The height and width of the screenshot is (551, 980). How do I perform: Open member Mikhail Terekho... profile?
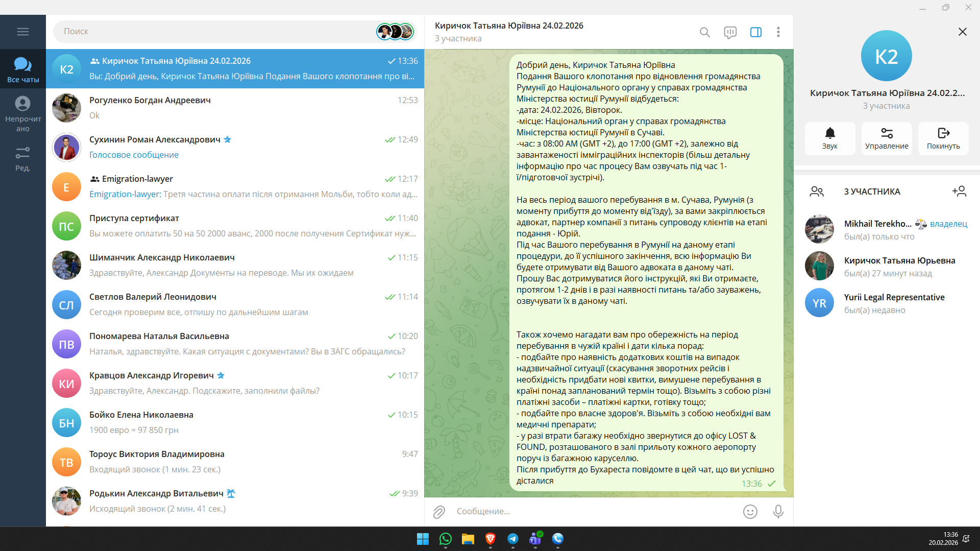[x=887, y=230]
